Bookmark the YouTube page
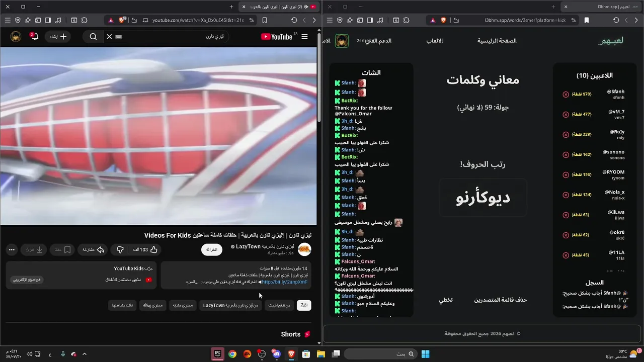Screen dimensions: 644x362 pyautogui.click(x=265, y=20)
